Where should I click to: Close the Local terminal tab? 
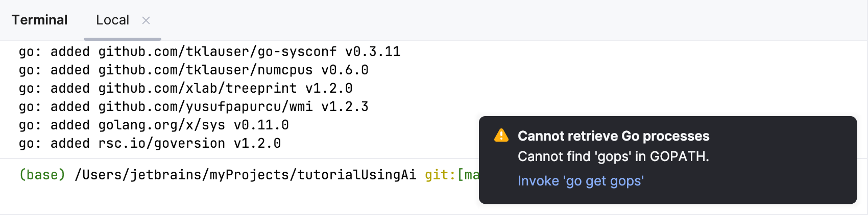point(146,20)
